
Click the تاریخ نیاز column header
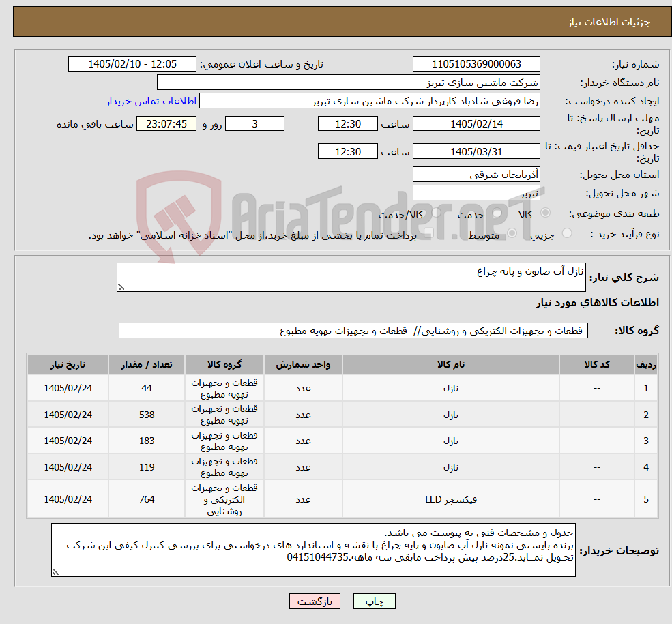pyautogui.click(x=68, y=364)
